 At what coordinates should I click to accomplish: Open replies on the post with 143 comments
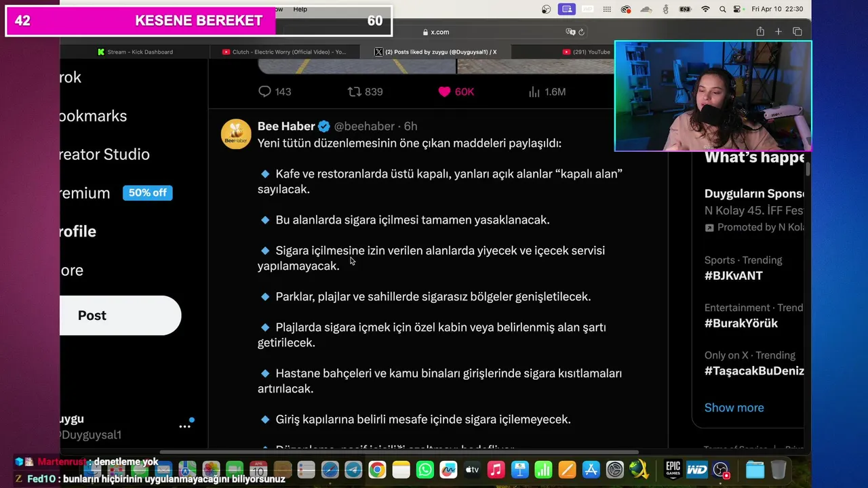(x=275, y=91)
